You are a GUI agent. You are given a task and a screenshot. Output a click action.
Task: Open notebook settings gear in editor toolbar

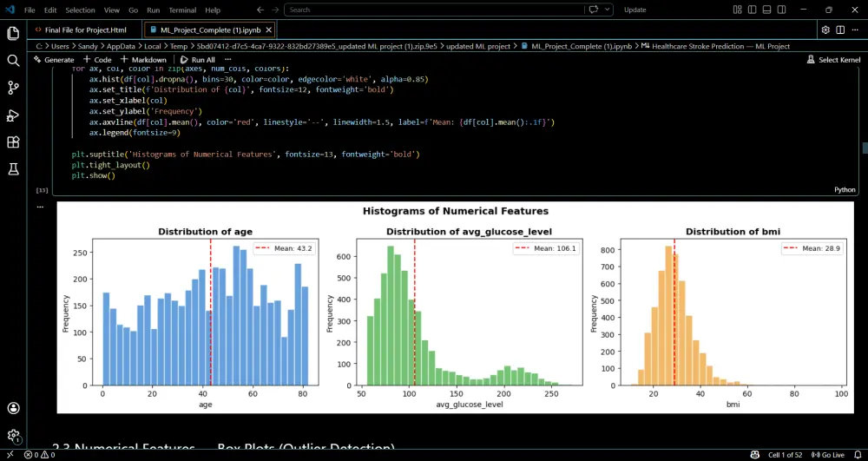825,30
